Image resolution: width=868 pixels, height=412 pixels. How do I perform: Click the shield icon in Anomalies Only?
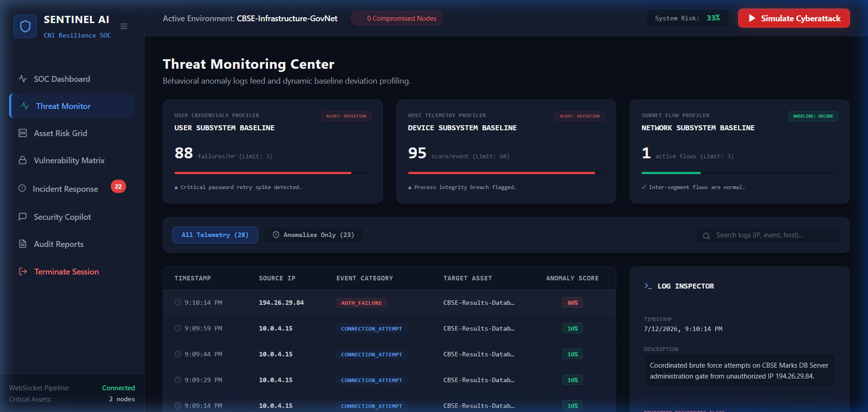276,235
